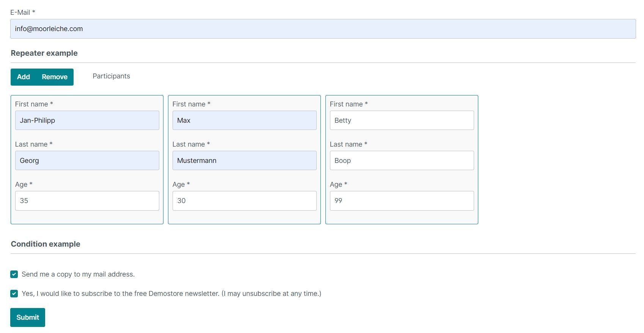Edit last name field containing Boop
Screen dimensions: 644x333
point(402,161)
